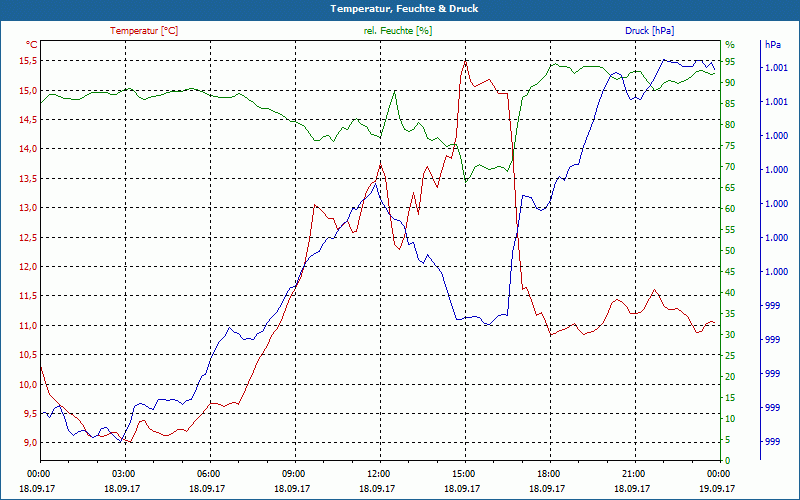Viewport: 800px width, 500px height.
Task: Click the "13,5" temperature axis tick
Action: (28, 178)
